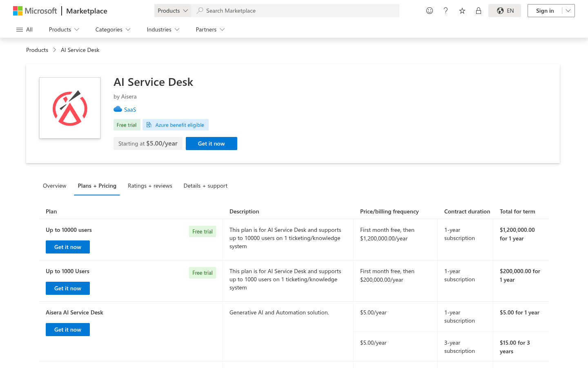Click the help question mark icon
This screenshot has width=588, height=368.
pyautogui.click(x=446, y=11)
